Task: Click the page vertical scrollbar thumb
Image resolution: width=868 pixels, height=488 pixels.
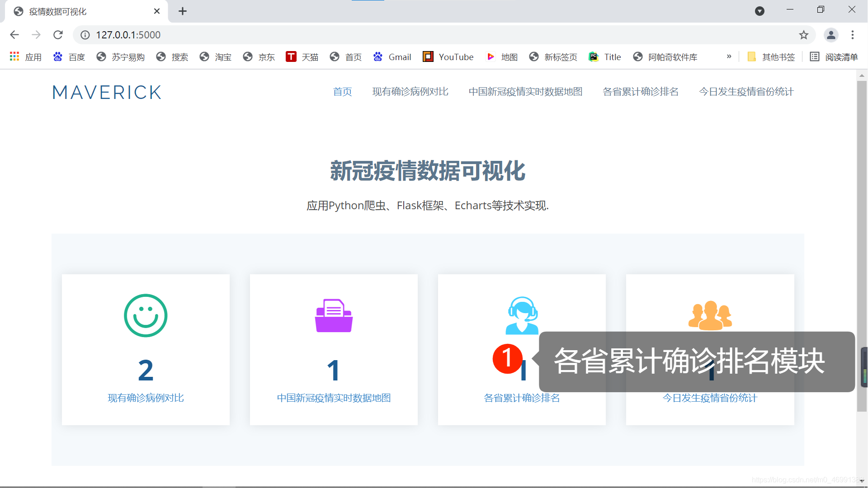Action: [x=862, y=246]
